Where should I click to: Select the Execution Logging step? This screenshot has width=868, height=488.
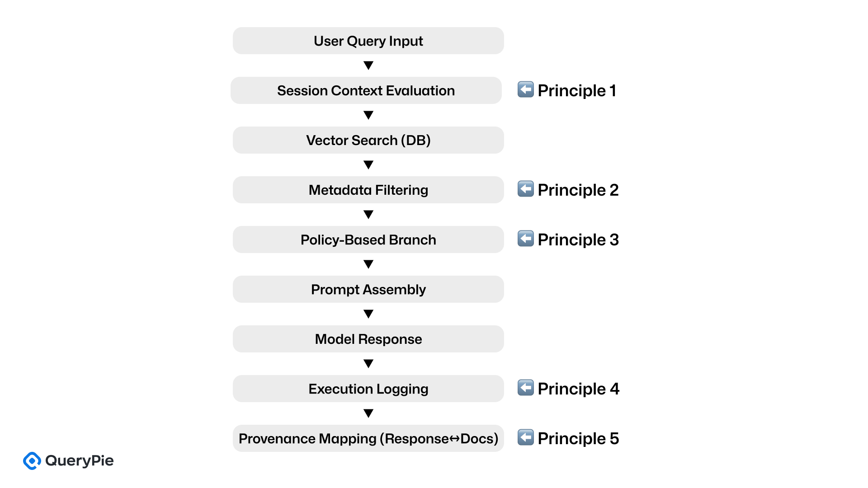tap(368, 389)
